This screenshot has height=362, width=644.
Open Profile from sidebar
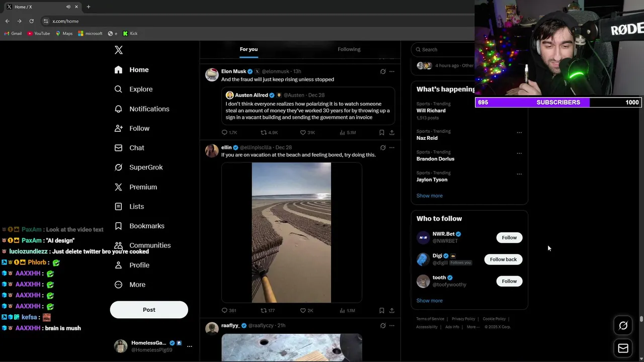coord(132,265)
